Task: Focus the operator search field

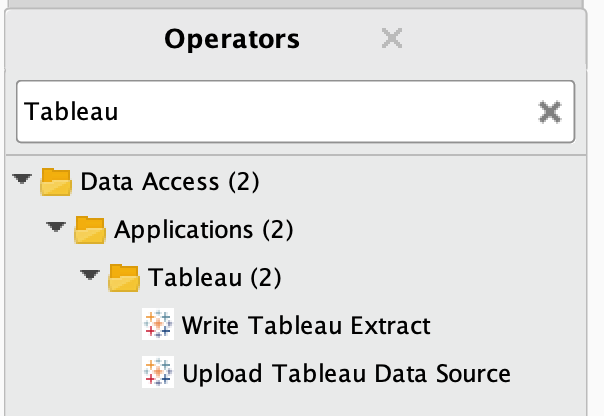Action: point(270,111)
